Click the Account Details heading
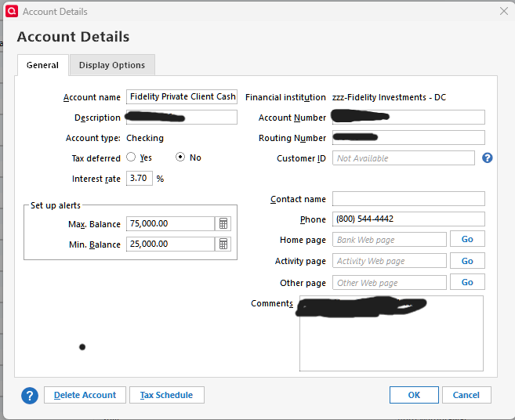515x420 pixels. (x=73, y=37)
